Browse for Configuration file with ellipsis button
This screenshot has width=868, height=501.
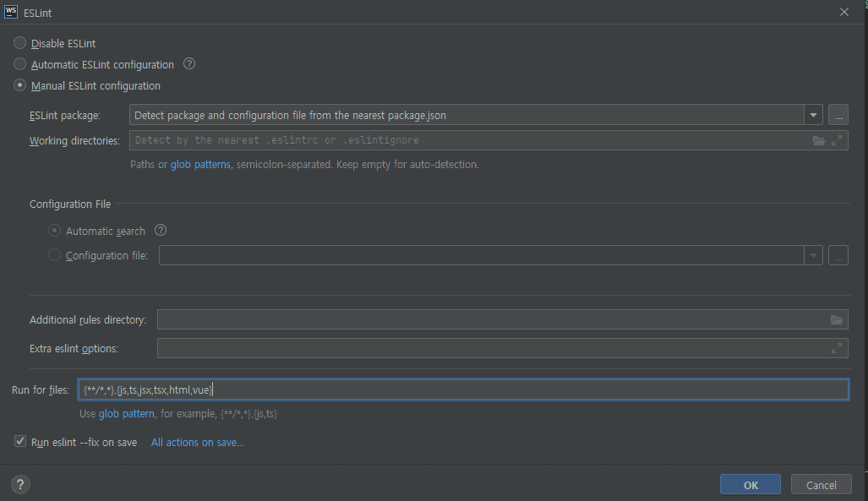[x=838, y=255]
